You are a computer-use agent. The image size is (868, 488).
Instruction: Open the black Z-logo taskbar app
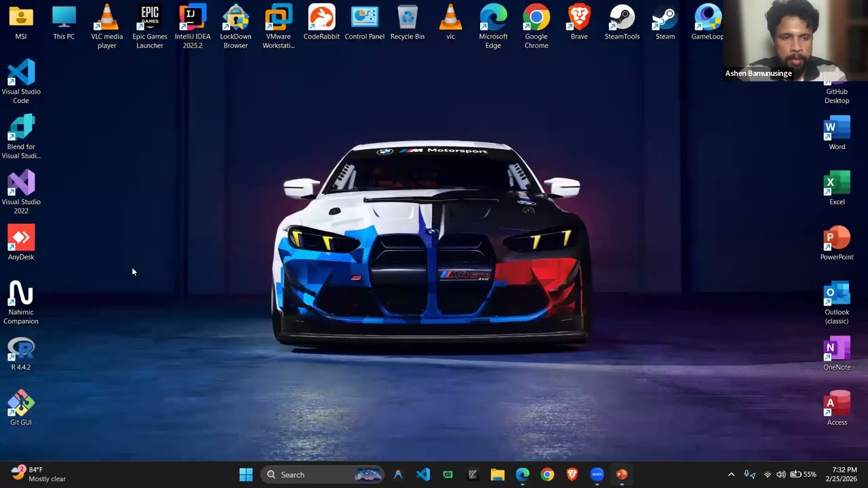point(473,474)
